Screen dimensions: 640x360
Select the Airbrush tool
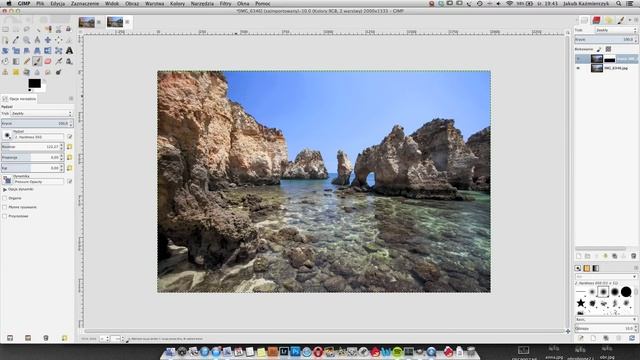click(x=58, y=61)
